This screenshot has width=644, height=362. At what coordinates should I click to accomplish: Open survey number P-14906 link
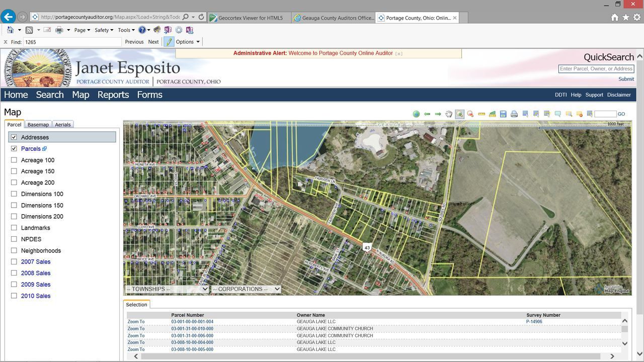click(534, 322)
